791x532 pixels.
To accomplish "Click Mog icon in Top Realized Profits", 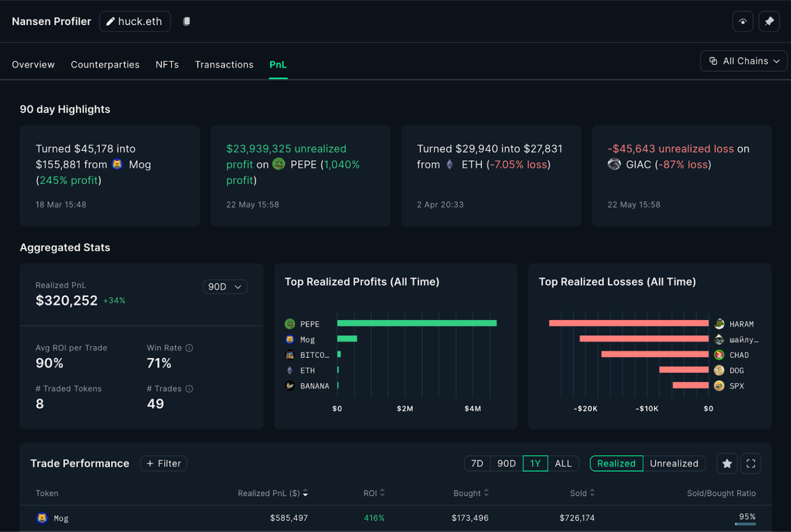I will coord(290,339).
